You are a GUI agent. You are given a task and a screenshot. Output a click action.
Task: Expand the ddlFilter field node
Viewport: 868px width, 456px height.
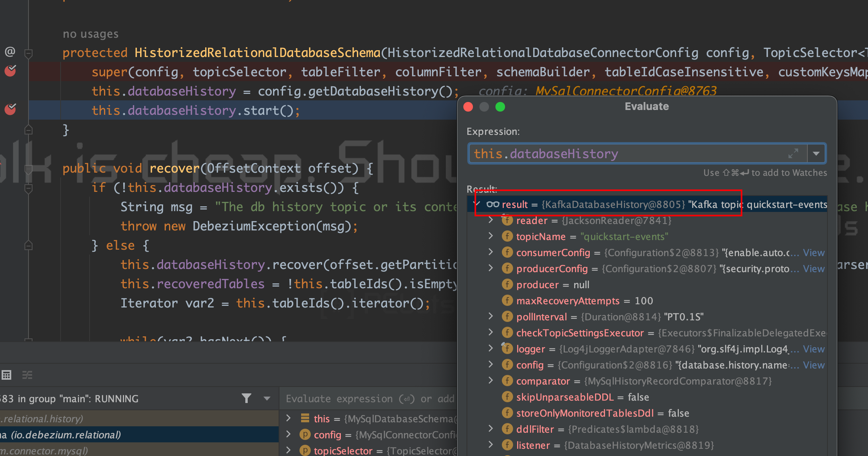pos(491,429)
